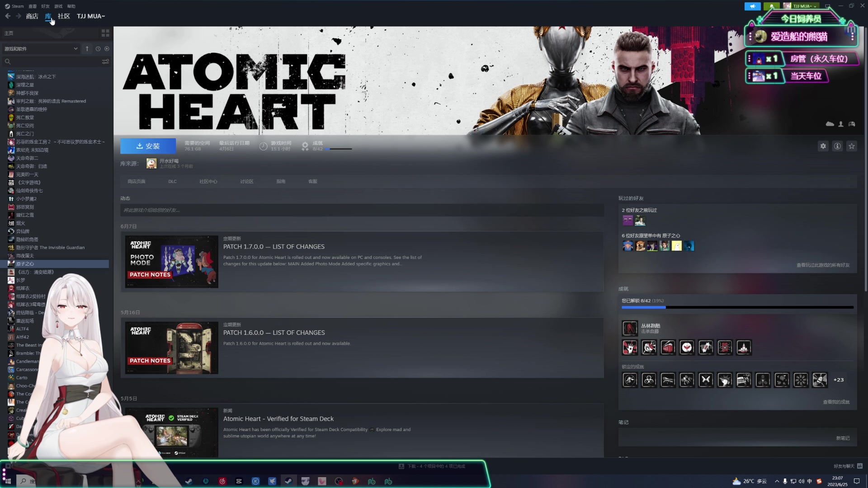This screenshot has width=868, height=488.
Task: Click the 新笔记 button
Action: [x=843, y=438]
